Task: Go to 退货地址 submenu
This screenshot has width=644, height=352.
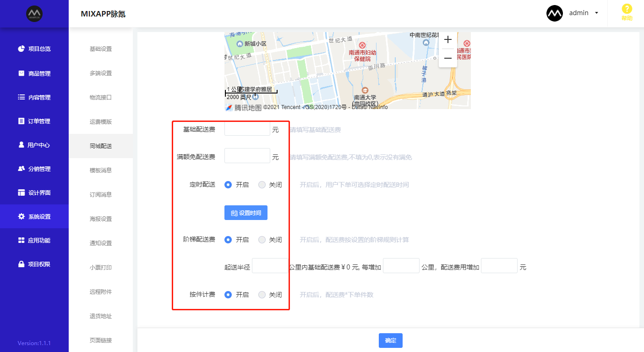Action: click(x=101, y=316)
